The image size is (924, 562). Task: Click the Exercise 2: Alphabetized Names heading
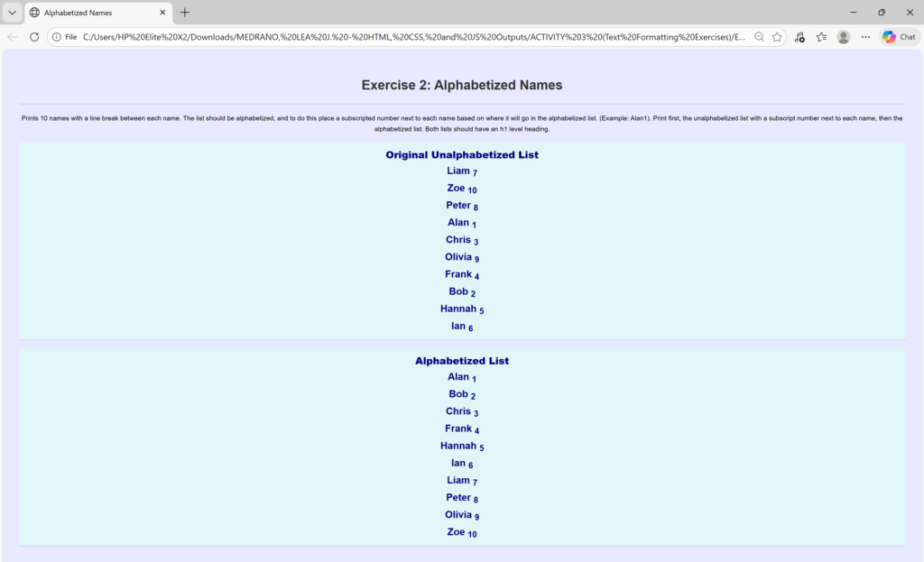click(x=461, y=85)
